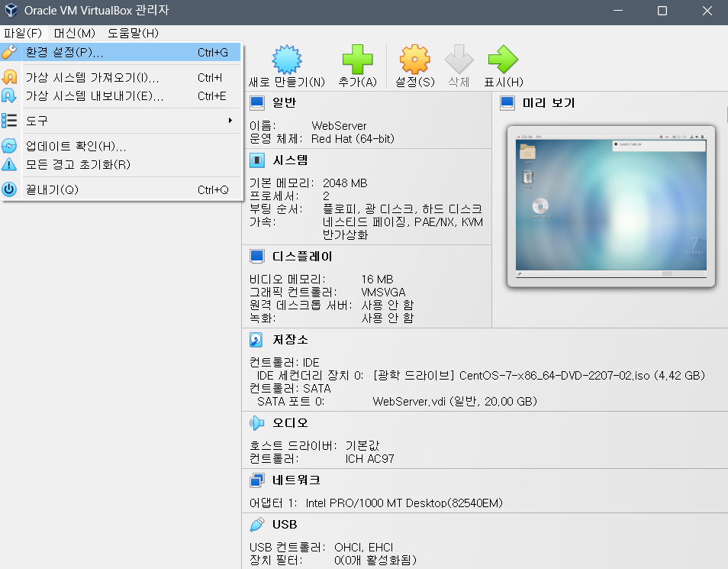Open the 일반 section header
The width and height of the screenshot is (728, 569).
[x=284, y=102]
